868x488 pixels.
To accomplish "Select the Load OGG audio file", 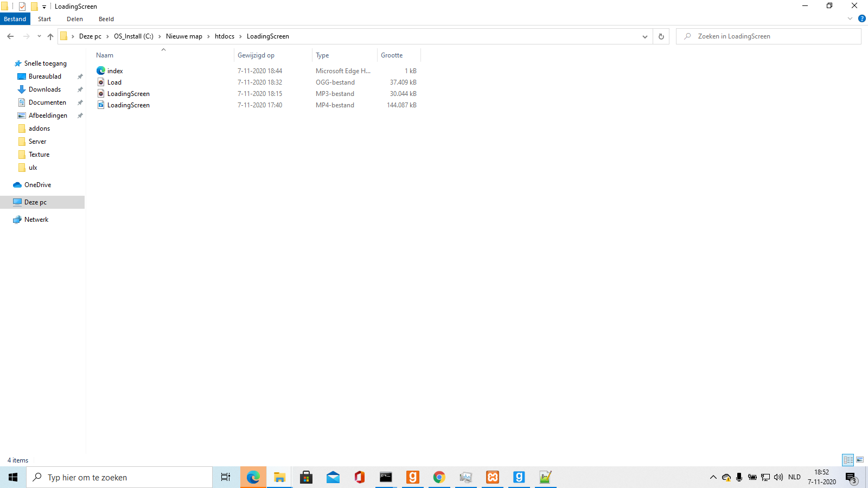I will point(257,82).
